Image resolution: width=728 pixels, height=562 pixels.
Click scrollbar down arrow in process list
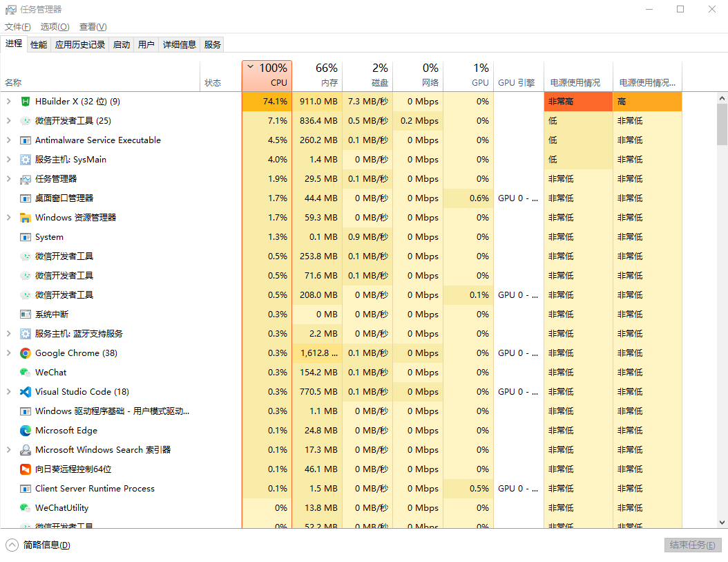tap(722, 523)
